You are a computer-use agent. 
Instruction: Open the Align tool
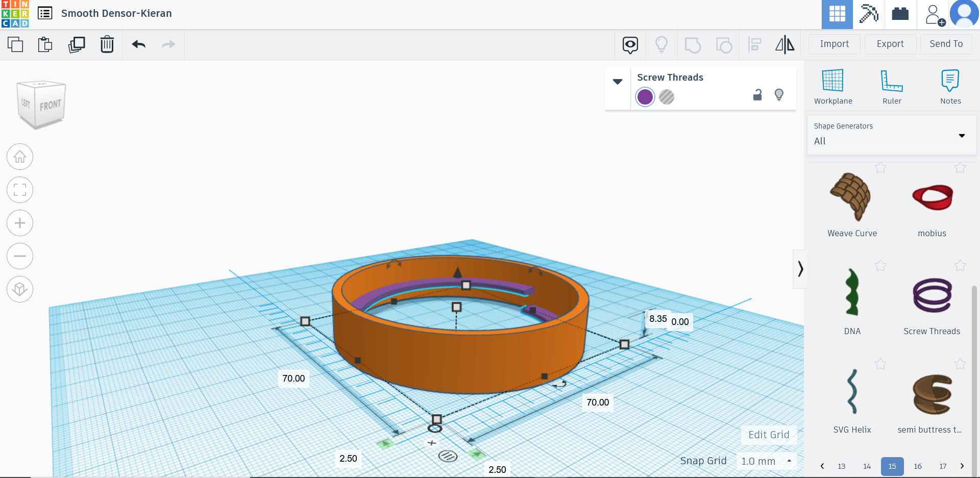click(x=754, y=45)
